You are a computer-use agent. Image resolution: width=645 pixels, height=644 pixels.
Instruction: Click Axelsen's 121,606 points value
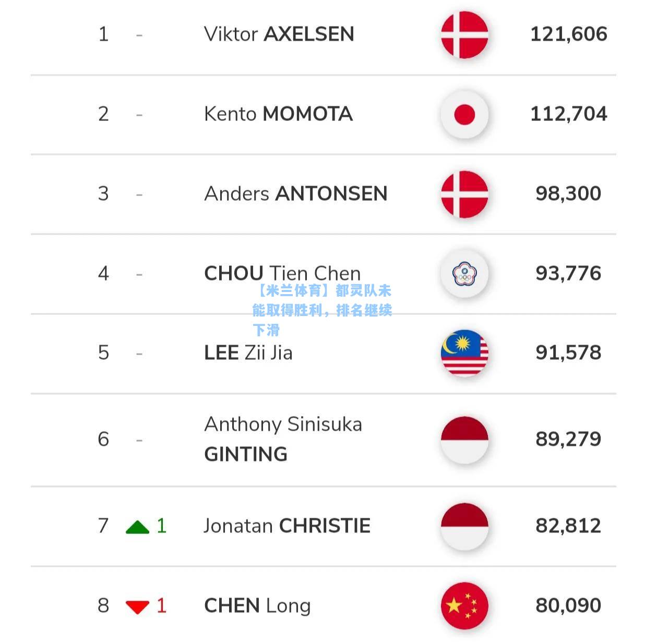[x=568, y=34]
